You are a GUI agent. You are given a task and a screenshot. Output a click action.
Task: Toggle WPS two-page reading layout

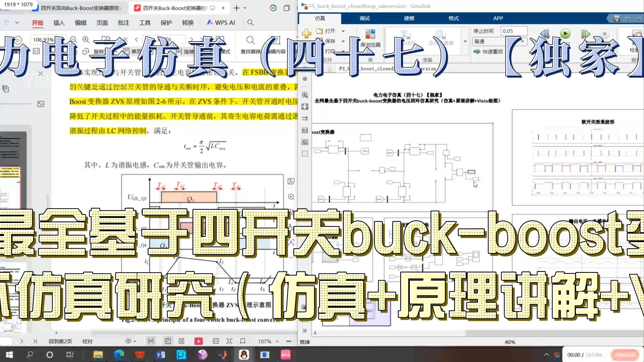click(x=182, y=341)
